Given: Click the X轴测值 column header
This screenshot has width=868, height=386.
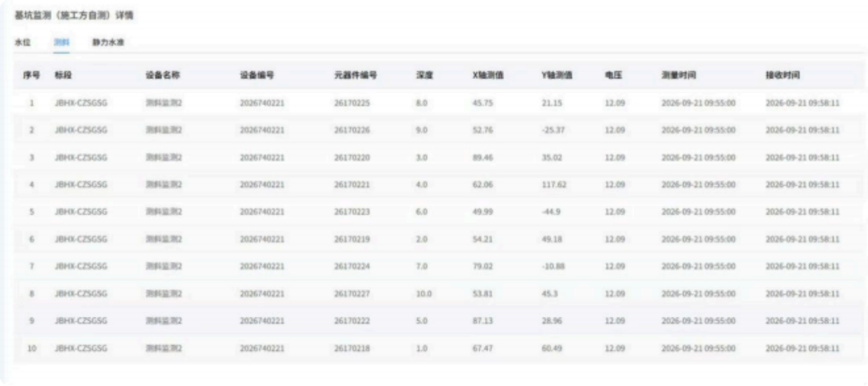Looking at the screenshot, I should point(488,76).
